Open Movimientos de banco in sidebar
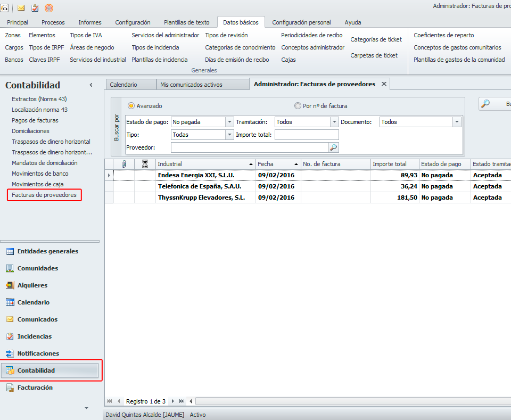 point(40,174)
